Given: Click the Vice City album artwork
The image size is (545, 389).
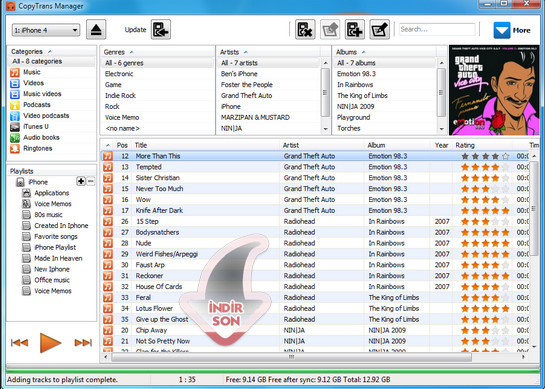Looking at the screenshot, I should pyautogui.click(x=494, y=90).
